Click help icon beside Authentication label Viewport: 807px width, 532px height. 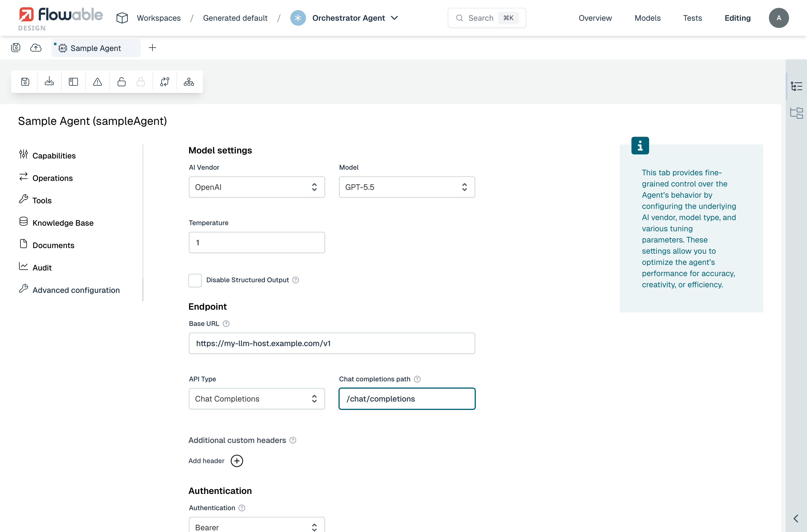242,508
